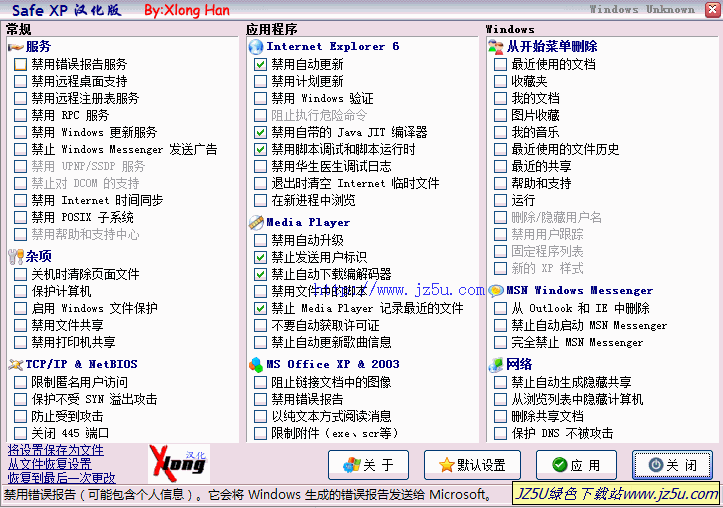This screenshot has width=723, height=508.
Task: Click the Internet Explorer 6 globe icon
Action: click(x=255, y=47)
